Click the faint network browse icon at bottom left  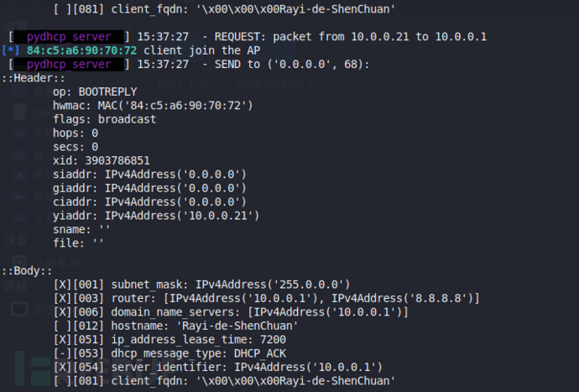point(19,309)
